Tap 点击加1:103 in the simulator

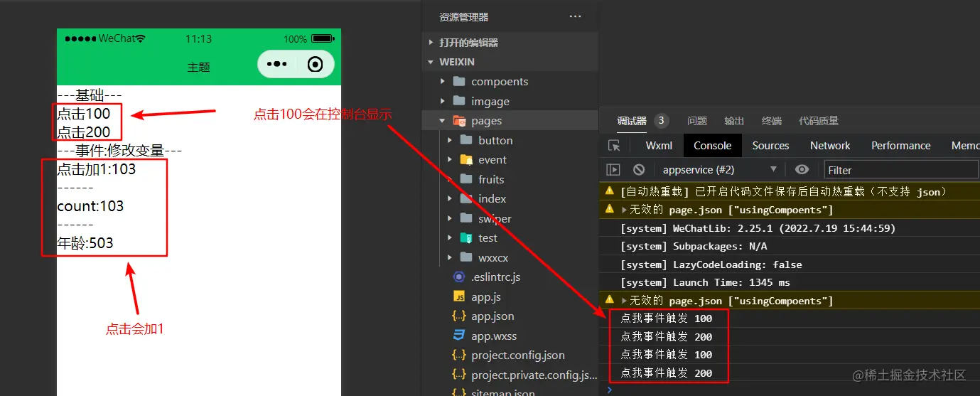[x=96, y=169]
